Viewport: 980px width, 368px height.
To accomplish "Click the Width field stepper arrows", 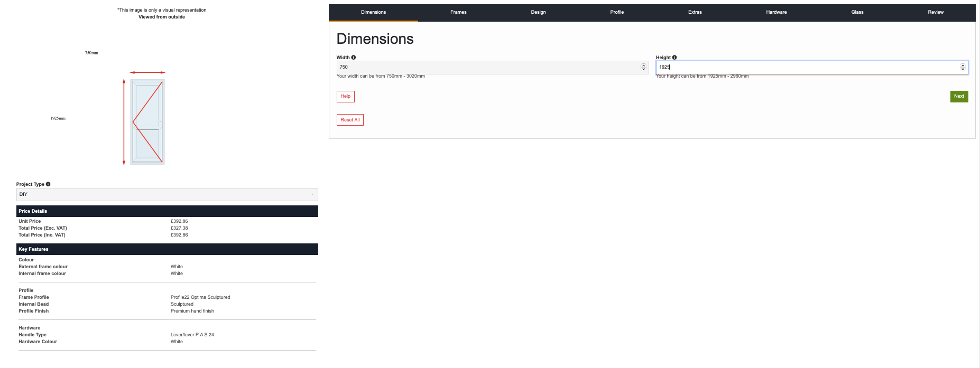I will tap(643, 67).
